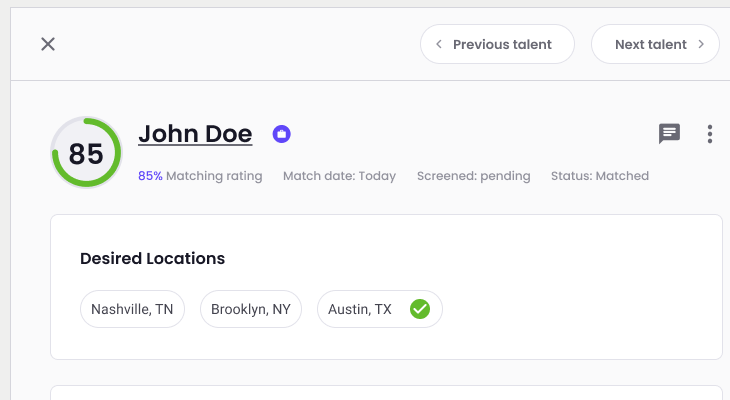This screenshot has height=400, width=730.
Task: Click the 85% Matching rating text
Action: [x=200, y=176]
